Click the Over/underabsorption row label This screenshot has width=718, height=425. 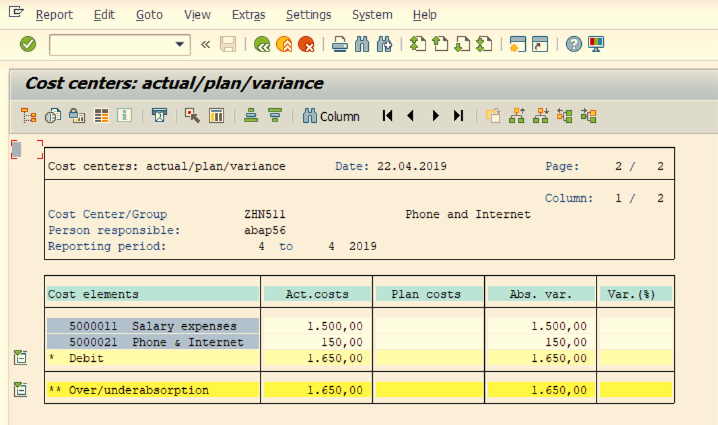point(152,390)
